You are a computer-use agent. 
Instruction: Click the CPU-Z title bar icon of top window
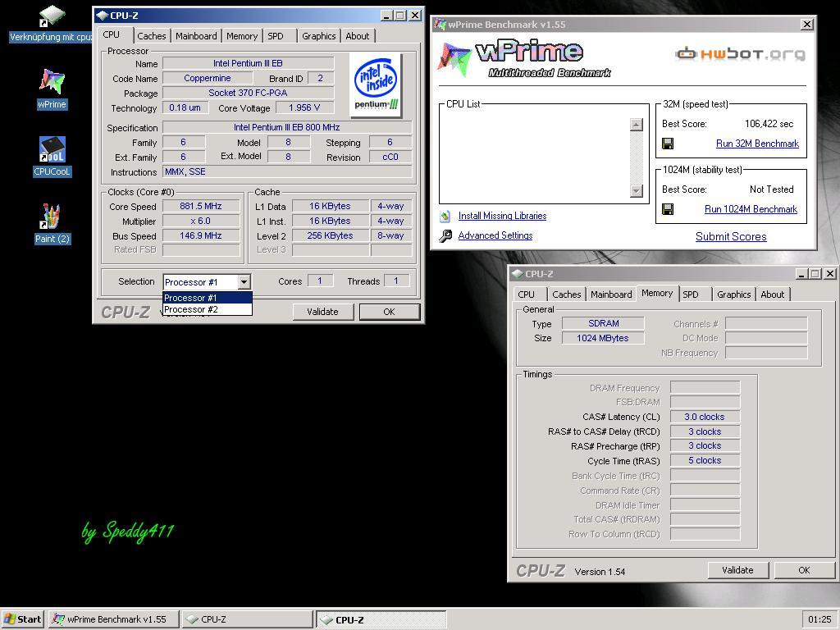coord(102,16)
